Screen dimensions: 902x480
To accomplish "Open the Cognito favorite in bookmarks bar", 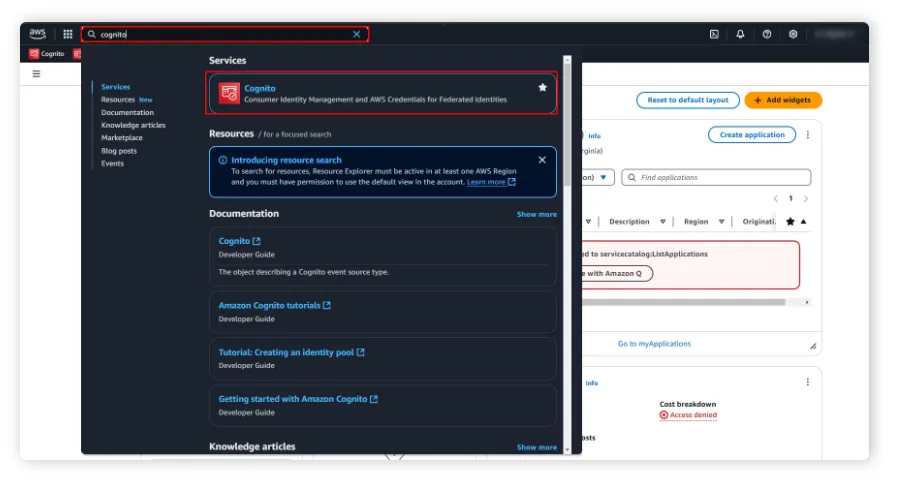I will pos(47,54).
